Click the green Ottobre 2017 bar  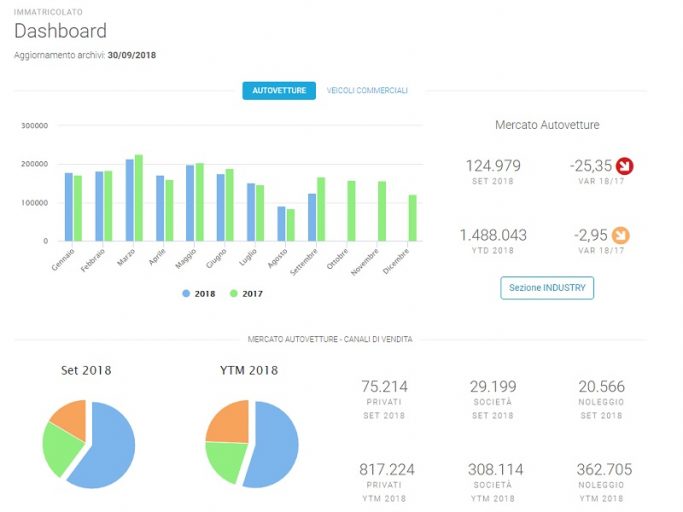(x=351, y=211)
